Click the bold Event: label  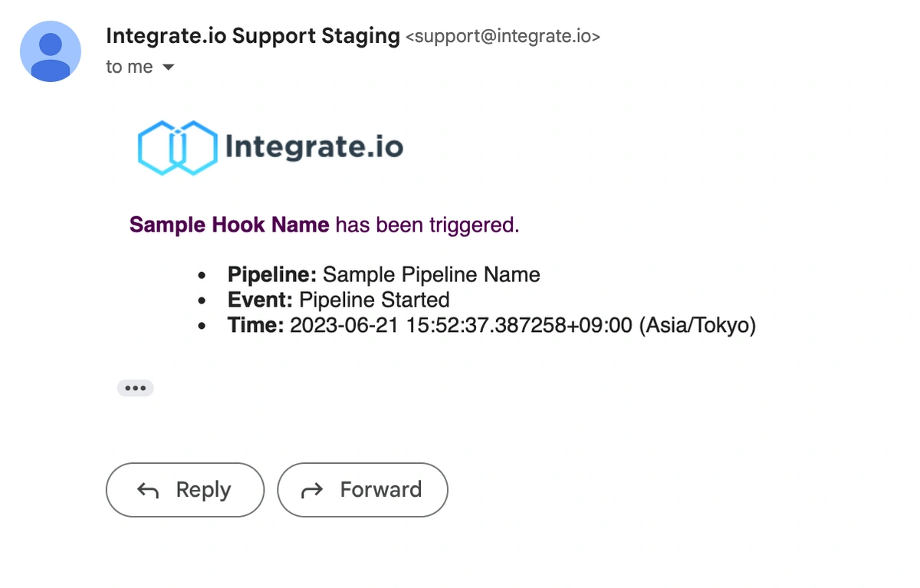pos(261,299)
